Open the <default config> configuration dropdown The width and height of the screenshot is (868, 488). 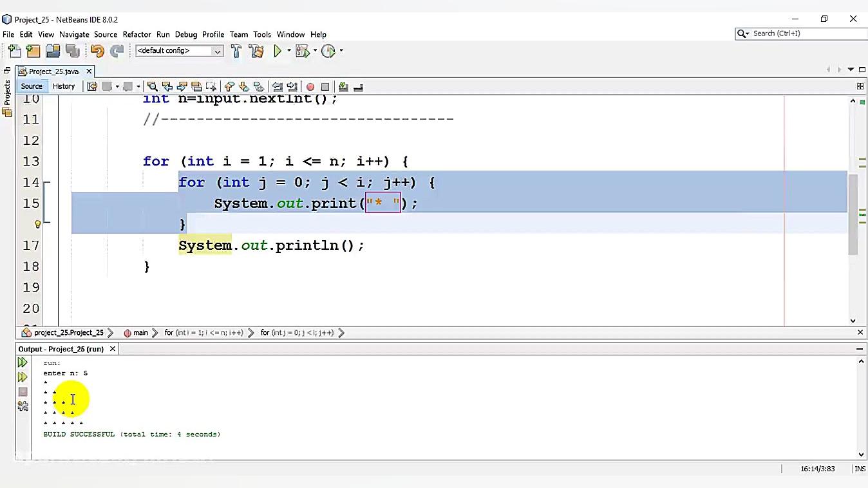(x=179, y=51)
